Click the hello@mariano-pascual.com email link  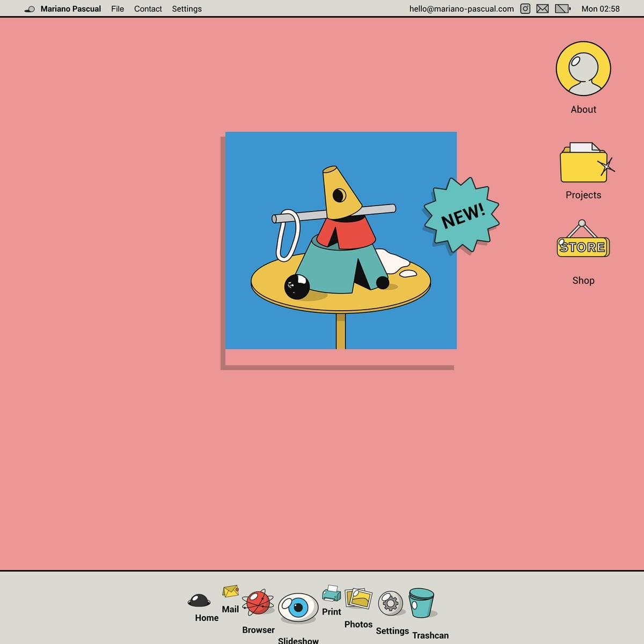[x=461, y=9]
